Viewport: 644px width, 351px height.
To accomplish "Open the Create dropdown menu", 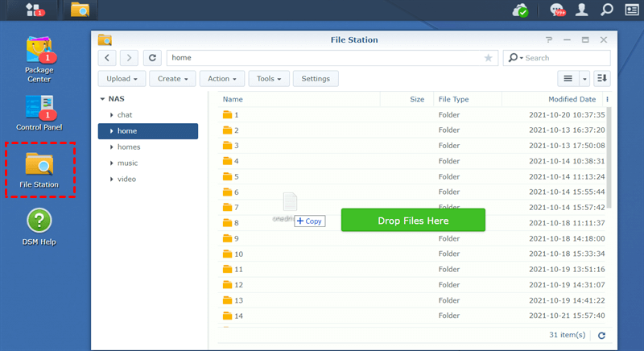I will pos(174,79).
